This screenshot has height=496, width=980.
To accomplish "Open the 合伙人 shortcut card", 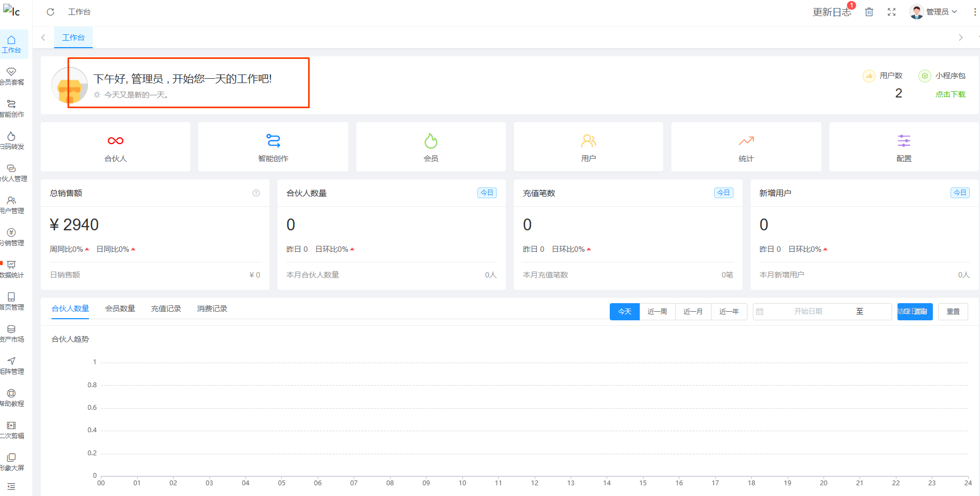I will 115,147.
